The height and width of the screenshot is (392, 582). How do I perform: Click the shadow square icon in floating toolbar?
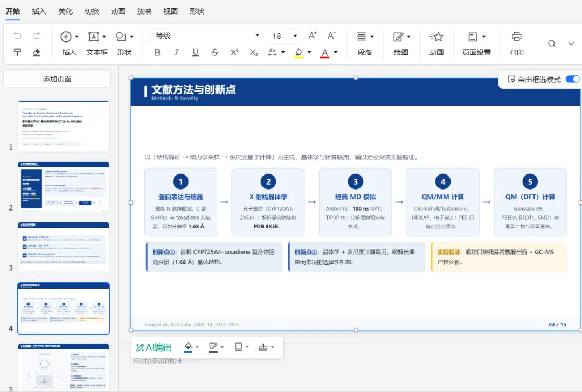(x=238, y=347)
